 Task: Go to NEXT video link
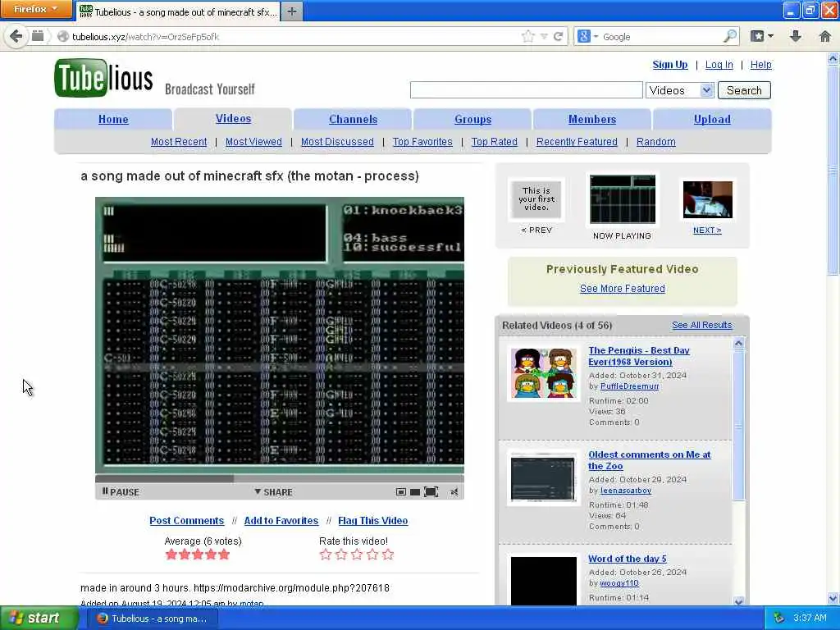click(707, 230)
